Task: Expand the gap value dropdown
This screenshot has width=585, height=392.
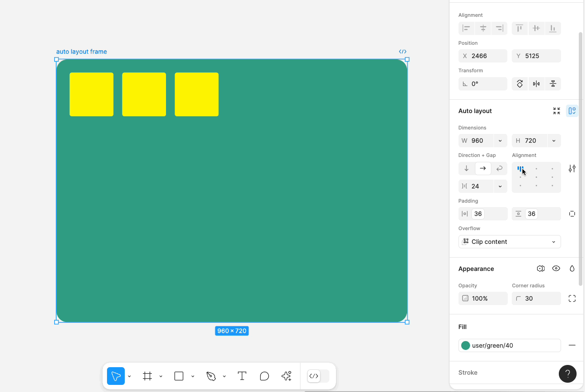Action: point(500,186)
